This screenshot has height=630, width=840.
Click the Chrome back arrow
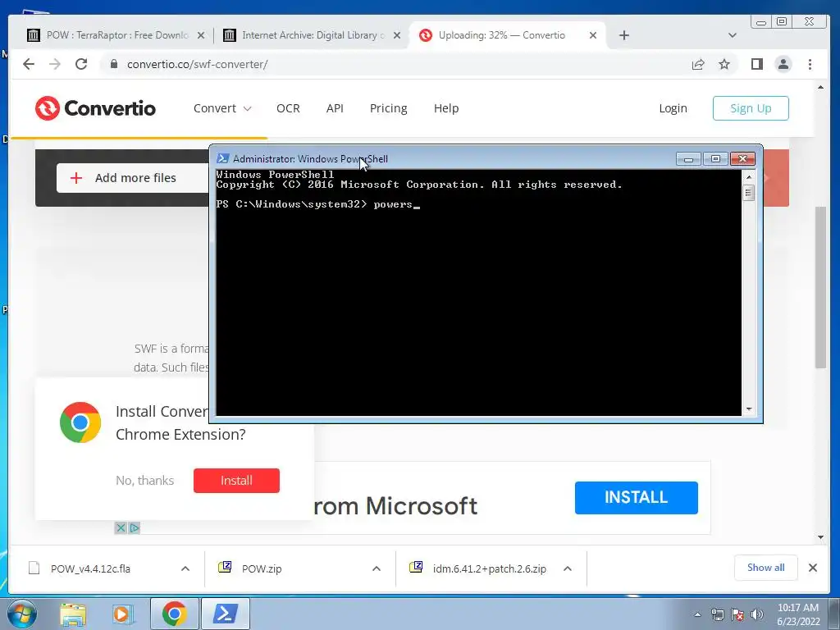[x=29, y=64]
